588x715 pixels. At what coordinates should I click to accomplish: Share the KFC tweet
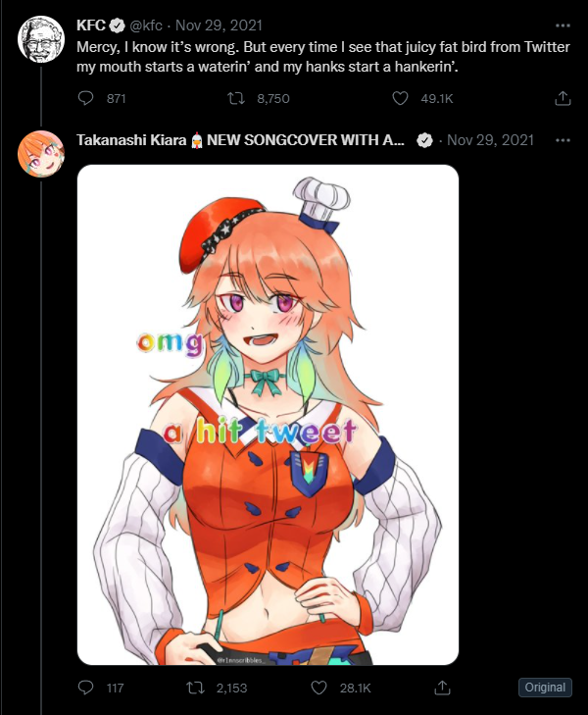(563, 98)
